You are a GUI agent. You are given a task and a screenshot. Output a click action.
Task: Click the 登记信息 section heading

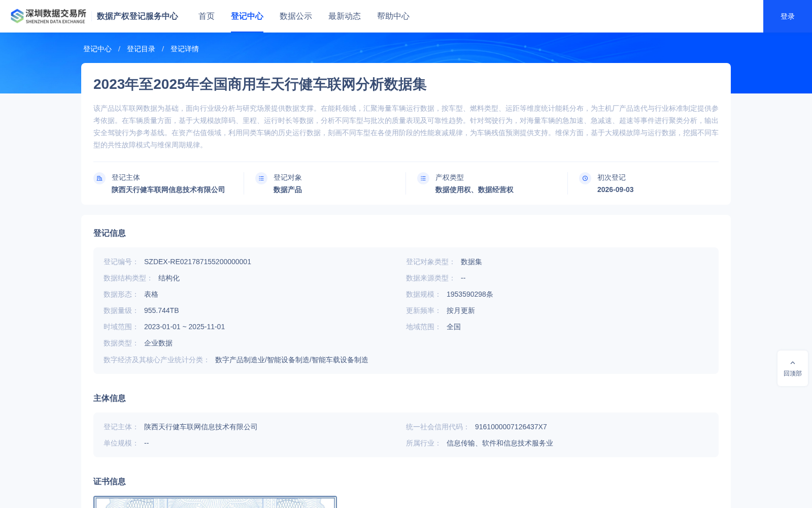110,233
